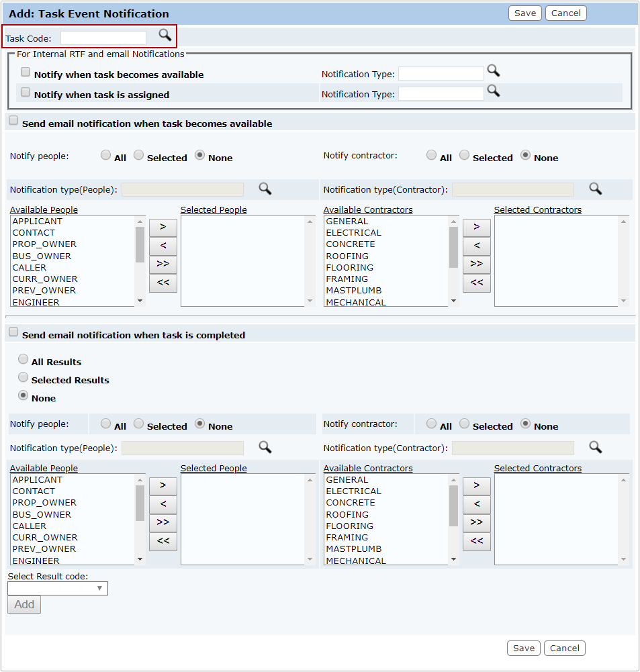Click into the Task Code input field
This screenshot has height=672, width=640.
(x=103, y=38)
